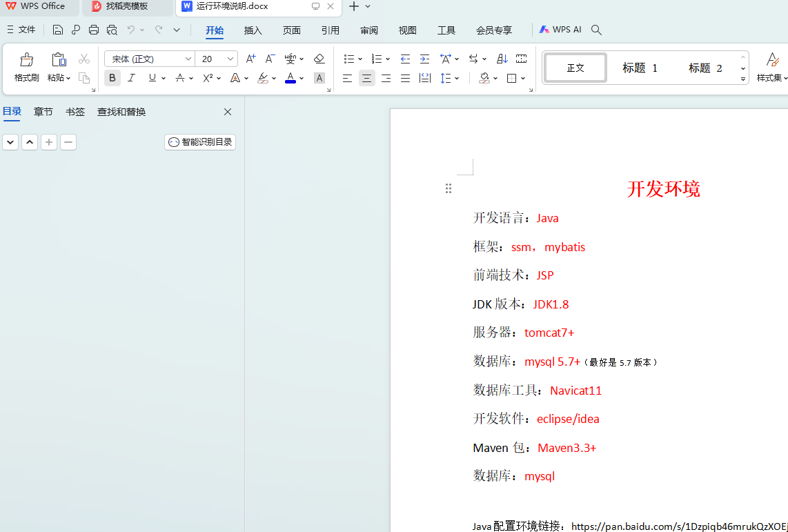Image resolution: width=788 pixels, height=532 pixels.
Task: Click the Save icon in quick access toolbar
Action: (58, 30)
